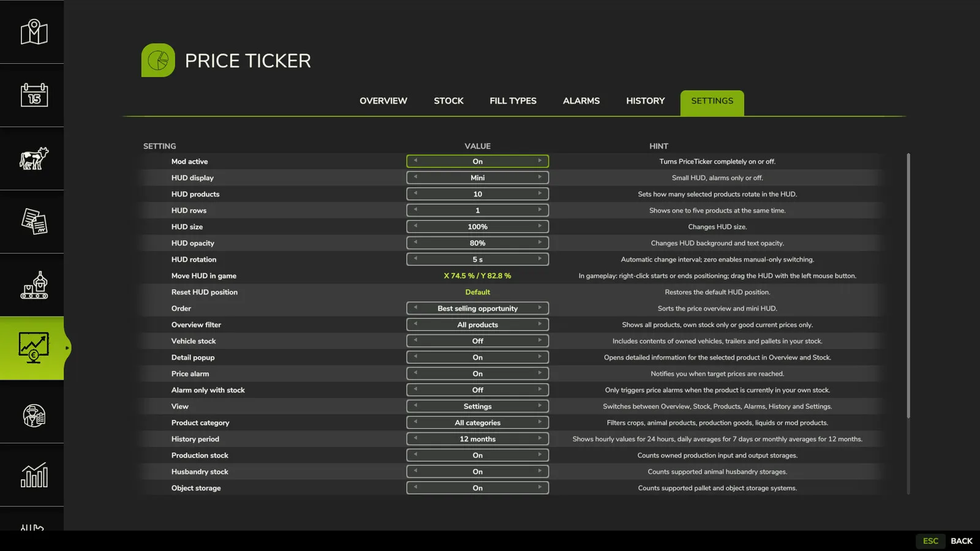This screenshot has height=551, width=980.
Task: Increase HUD rotation interval right arrow
Action: pos(540,259)
